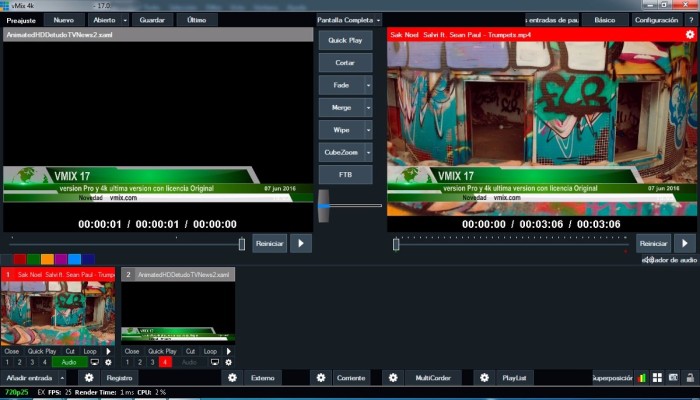
Task: Play input 1 with its triangle icon
Action: click(108, 351)
